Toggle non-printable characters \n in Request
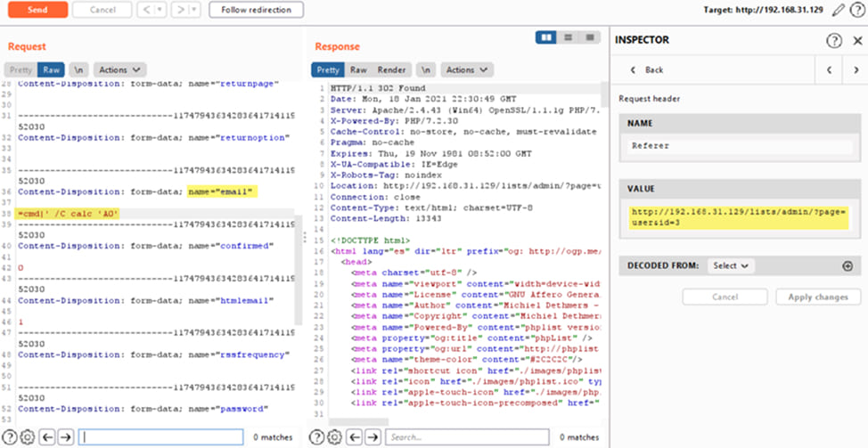868x448 pixels. point(79,69)
